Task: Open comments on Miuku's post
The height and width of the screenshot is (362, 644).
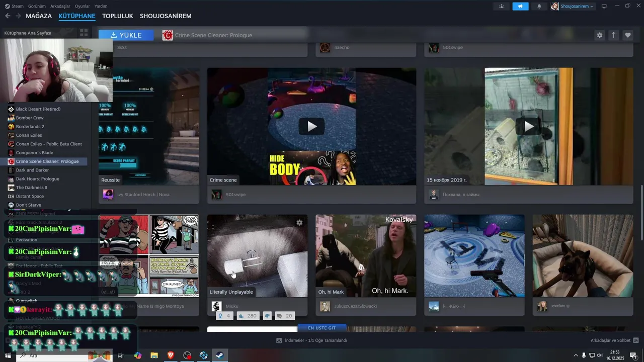Action: tap(284, 316)
